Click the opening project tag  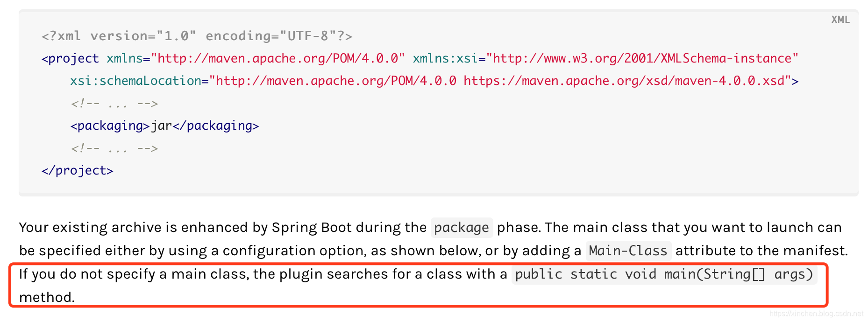coord(70,59)
